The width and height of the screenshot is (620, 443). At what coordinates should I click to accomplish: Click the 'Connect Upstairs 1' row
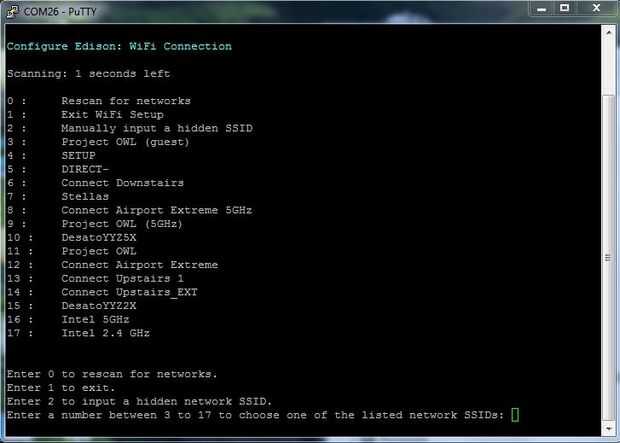tap(95, 278)
